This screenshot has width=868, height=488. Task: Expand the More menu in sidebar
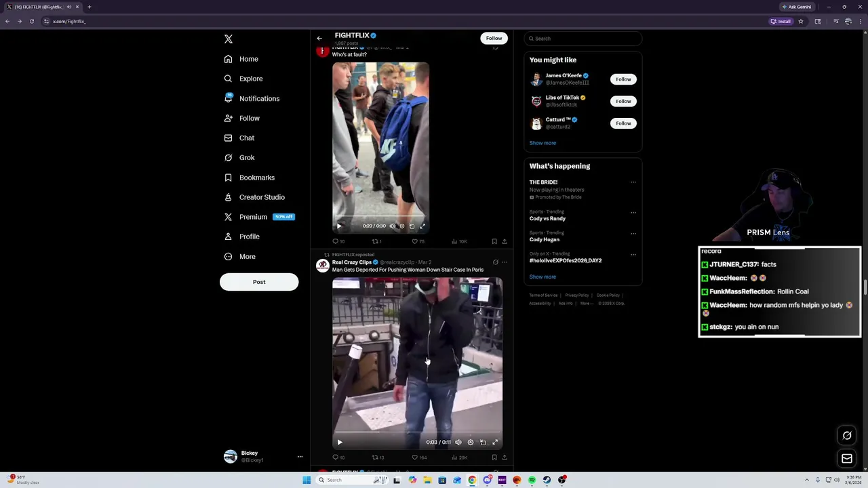click(x=240, y=256)
